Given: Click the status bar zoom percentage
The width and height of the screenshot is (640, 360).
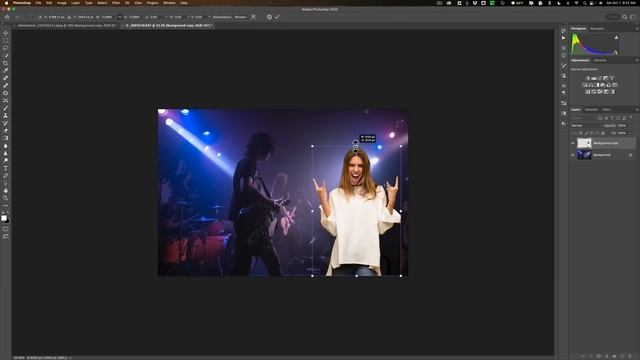Looking at the screenshot, I should [x=19, y=358].
